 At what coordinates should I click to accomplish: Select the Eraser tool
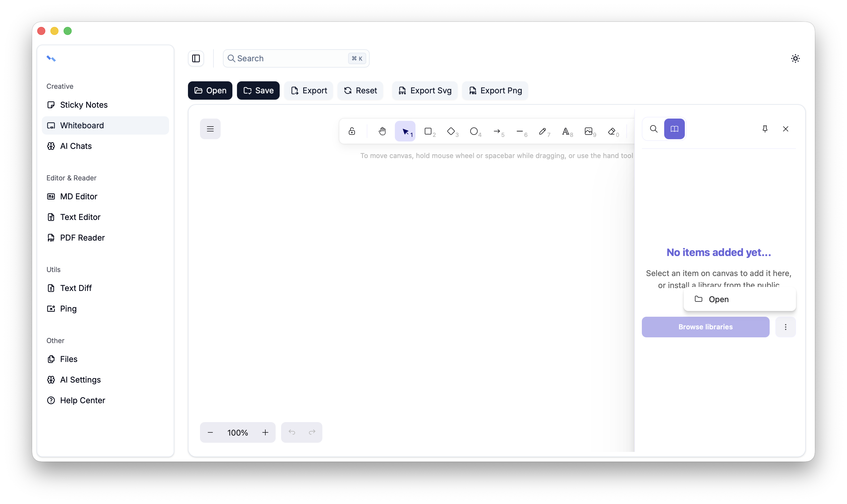tap(612, 131)
